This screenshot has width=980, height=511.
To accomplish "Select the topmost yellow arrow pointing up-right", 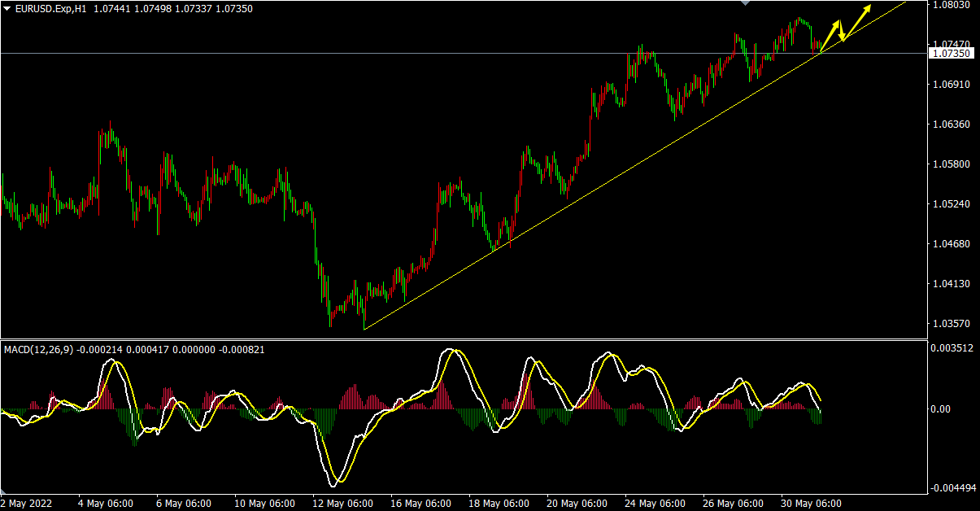I will [858, 20].
